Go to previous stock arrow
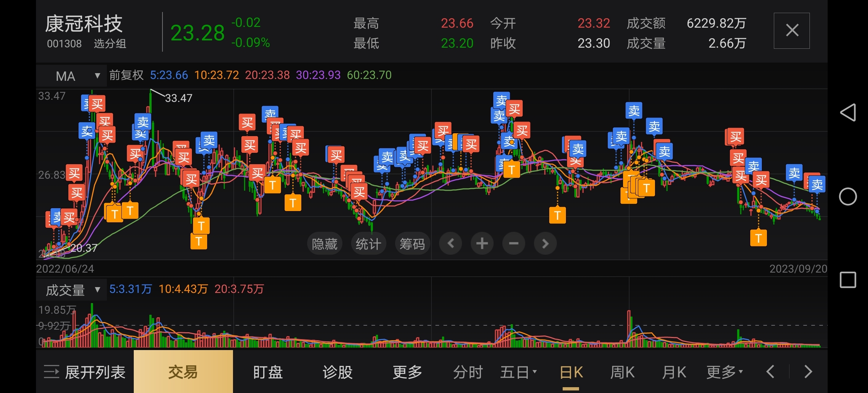This screenshot has width=868, height=393. click(x=770, y=372)
